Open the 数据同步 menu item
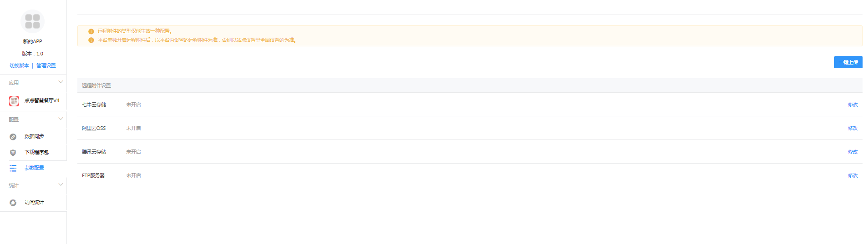 coord(34,136)
